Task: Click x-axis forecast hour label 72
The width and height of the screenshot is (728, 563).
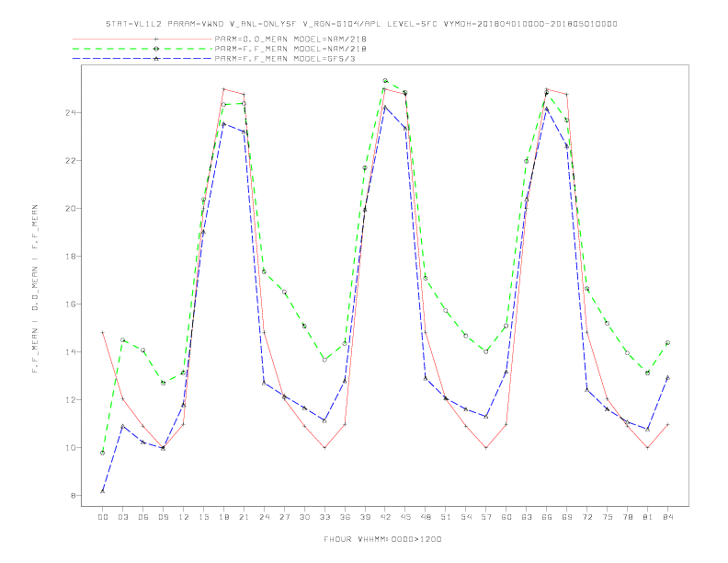Action: [x=586, y=517]
